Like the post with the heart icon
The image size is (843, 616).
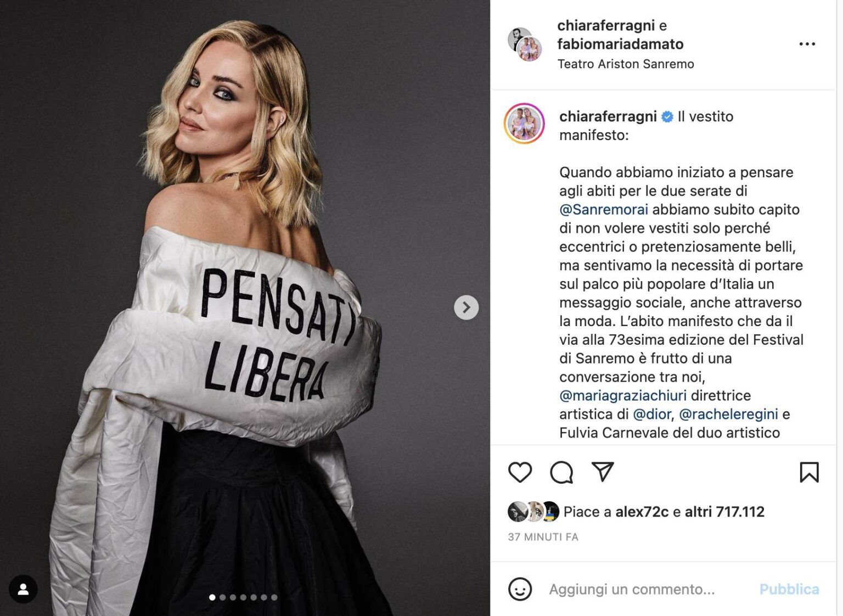pos(520,472)
